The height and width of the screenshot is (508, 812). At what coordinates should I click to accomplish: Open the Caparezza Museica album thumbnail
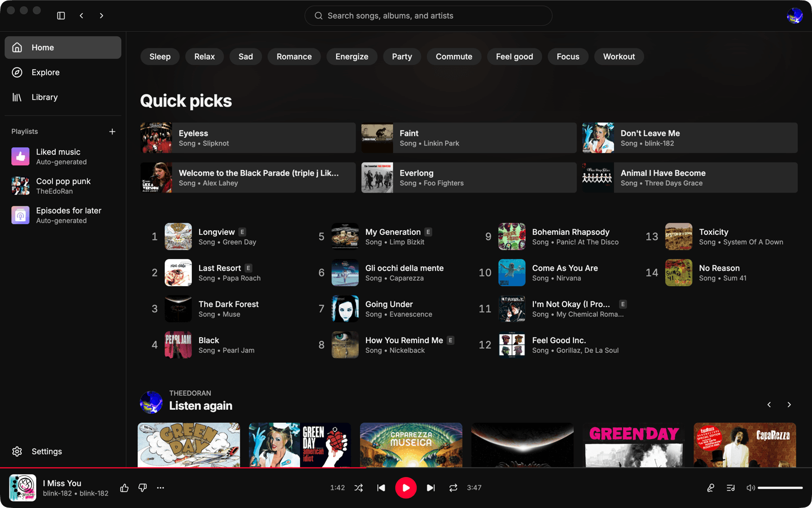click(x=411, y=445)
